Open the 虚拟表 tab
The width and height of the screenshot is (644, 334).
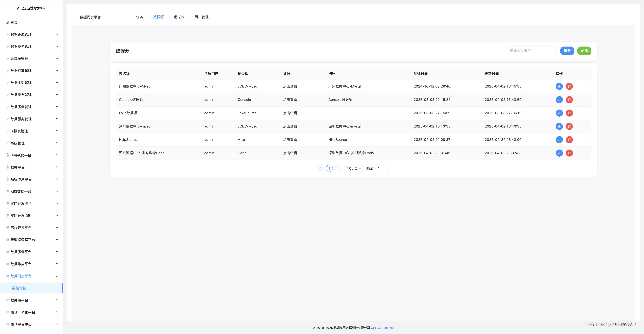(x=179, y=17)
